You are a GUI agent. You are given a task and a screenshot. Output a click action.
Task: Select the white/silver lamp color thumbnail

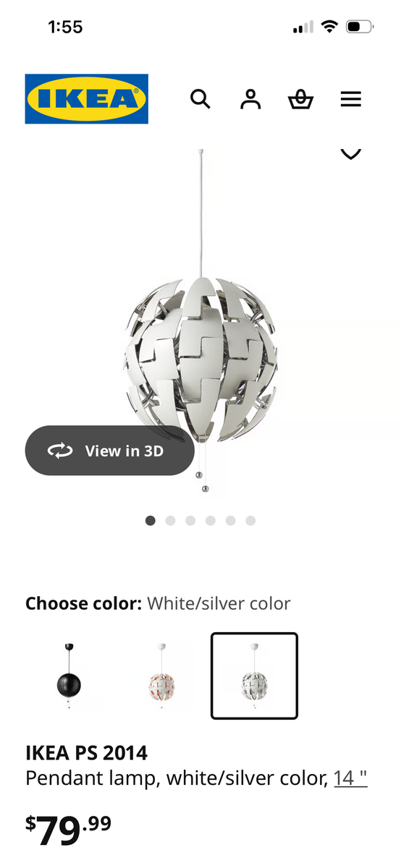pyautogui.click(x=254, y=676)
